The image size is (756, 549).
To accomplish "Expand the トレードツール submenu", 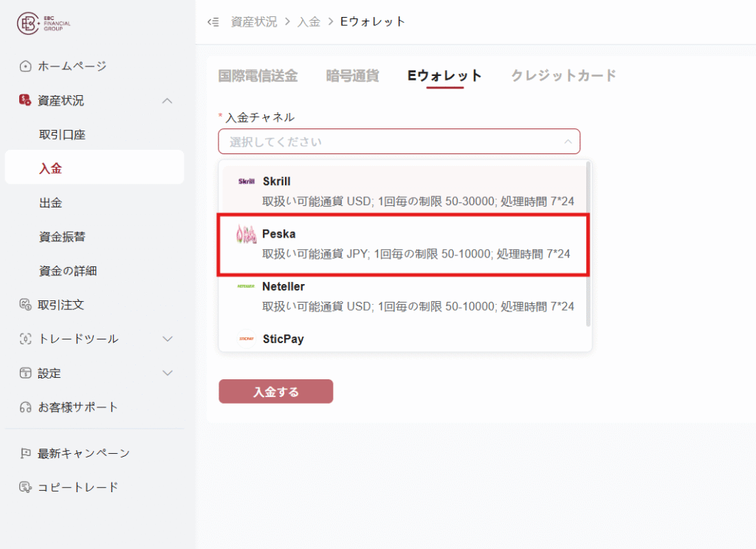I will (x=168, y=339).
